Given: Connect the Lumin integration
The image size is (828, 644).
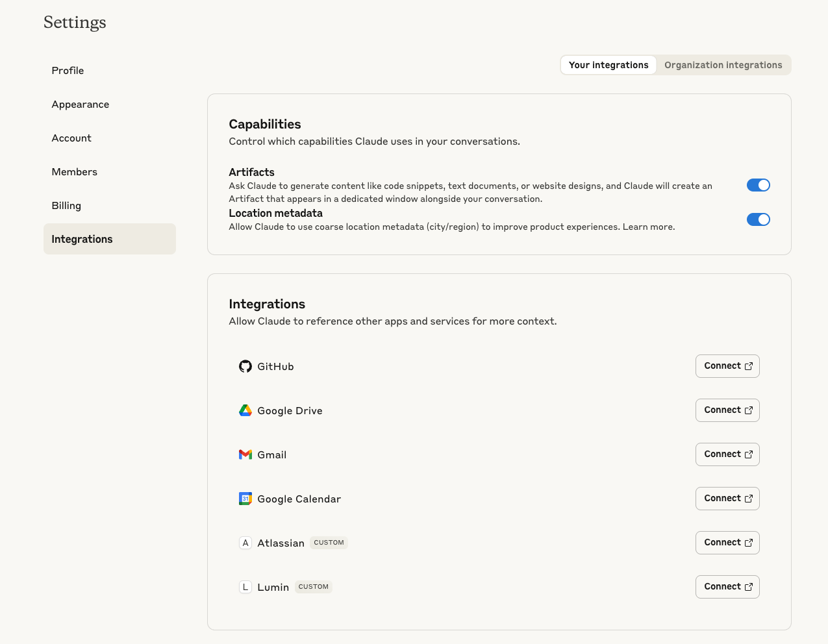Looking at the screenshot, I should click(727, 586).
